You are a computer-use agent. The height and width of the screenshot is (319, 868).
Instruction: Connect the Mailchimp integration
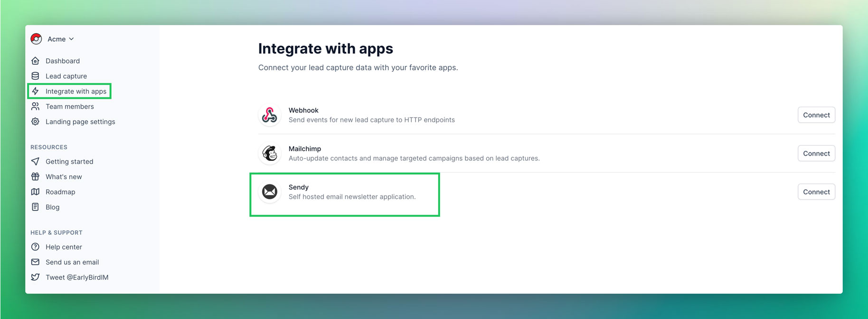click(x=816, y=153)
